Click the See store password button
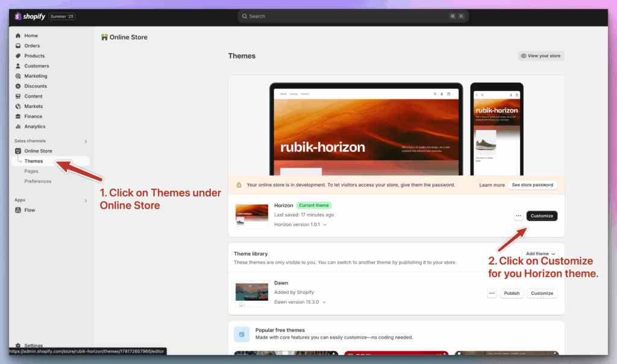 533,185
